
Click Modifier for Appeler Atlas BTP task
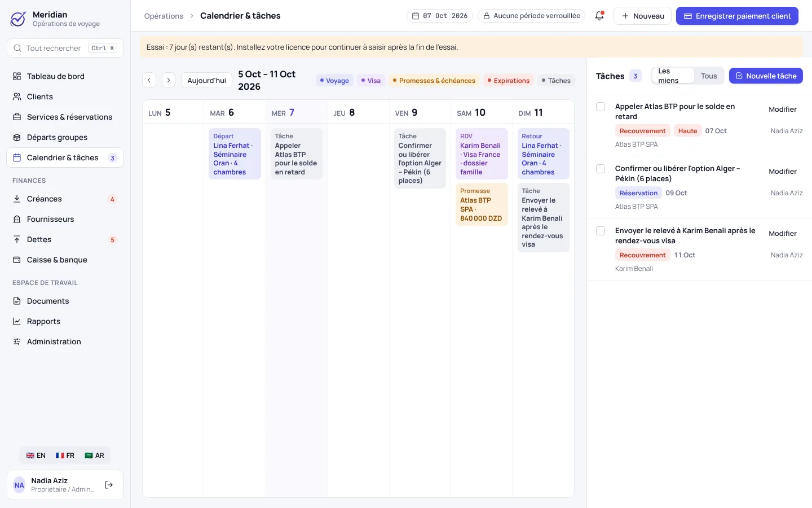pos(783,110)
